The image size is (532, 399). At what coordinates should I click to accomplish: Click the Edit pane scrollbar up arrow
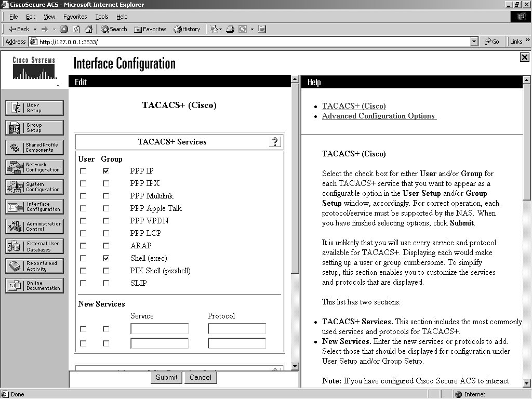point(295,79)
